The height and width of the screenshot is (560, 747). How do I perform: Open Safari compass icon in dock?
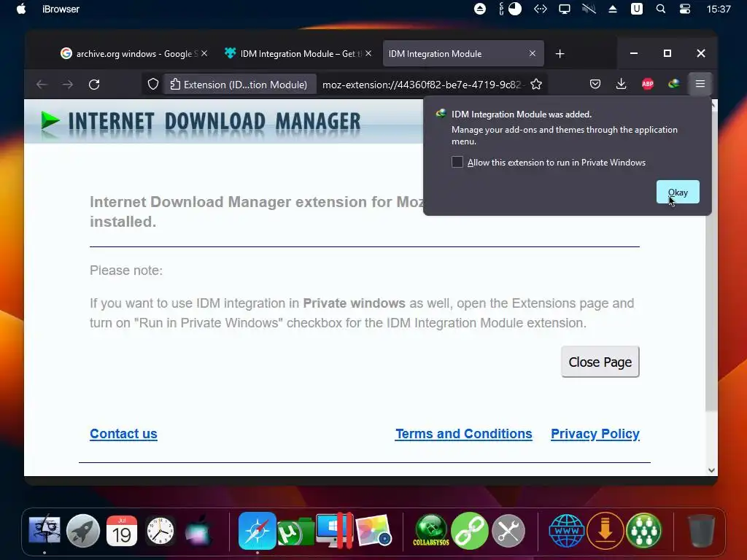click(258, 531)
